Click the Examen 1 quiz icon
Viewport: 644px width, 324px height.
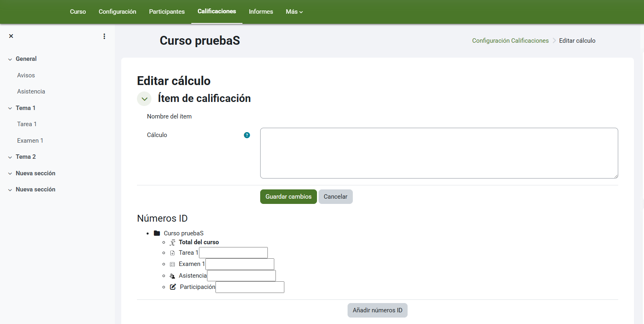click(x=172, y=264)
